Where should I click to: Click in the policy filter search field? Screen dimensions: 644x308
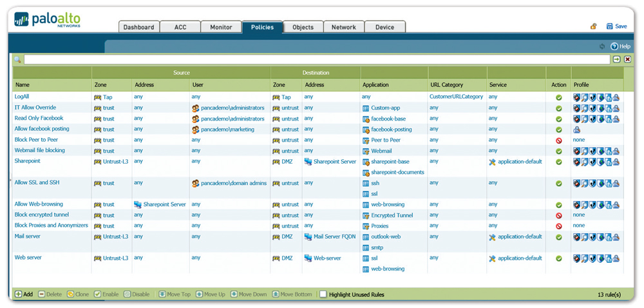(x=316, y=59)
